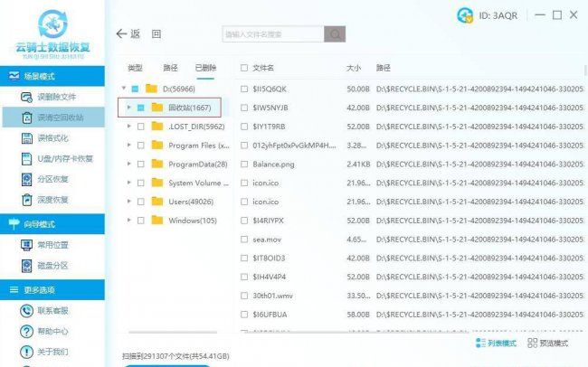The image size is (588, 367).
Task: Click the 云骑士数据恢复 logo
Action: tap(52, 34)
